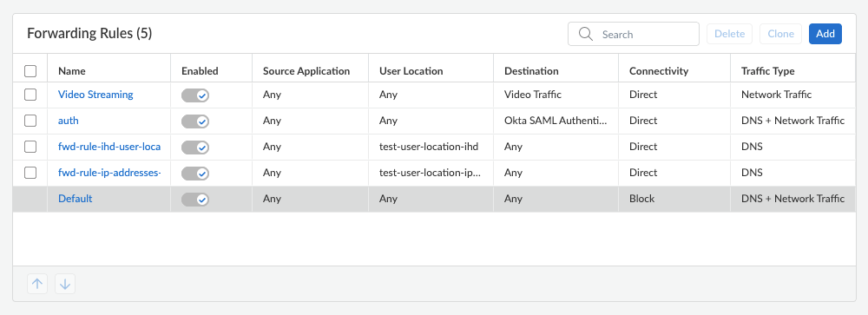Tick checkbox for fwd-rule-ihd-user-loca row
Viewport: 868px width, 315px height.
(30, 147)
